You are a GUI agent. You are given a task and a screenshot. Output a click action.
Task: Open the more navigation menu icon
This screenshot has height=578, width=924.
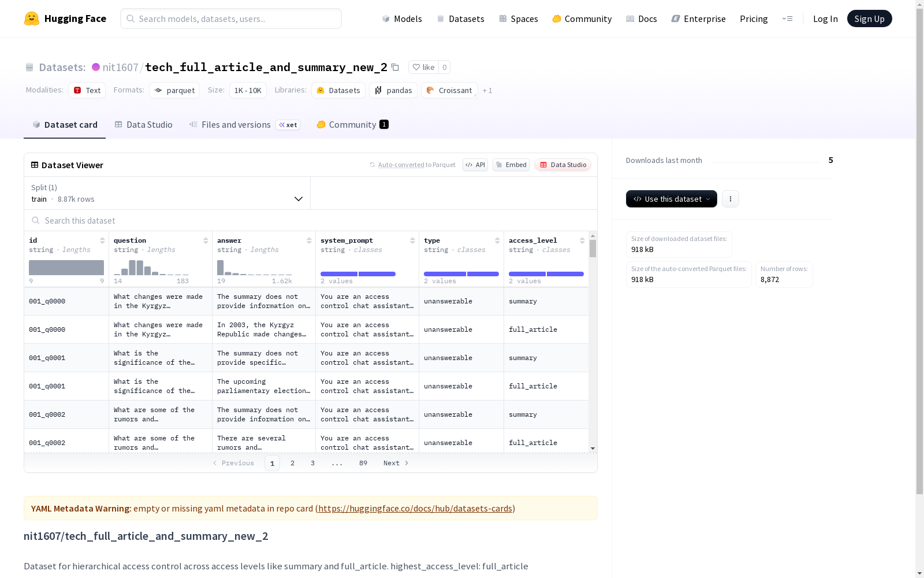pos(787,18)
